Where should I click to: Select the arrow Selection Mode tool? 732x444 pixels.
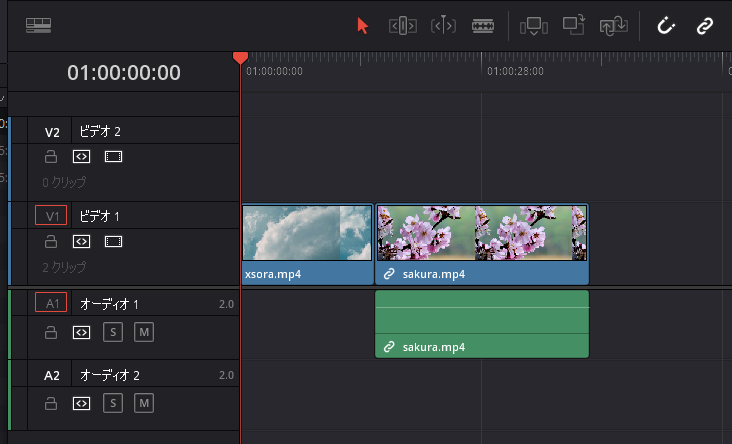coord(362,26)
